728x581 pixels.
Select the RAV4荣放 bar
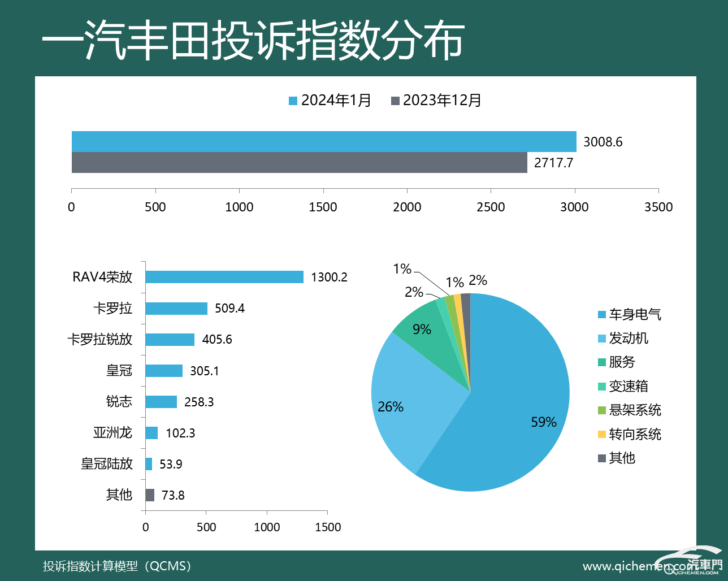tap(224, 277)
